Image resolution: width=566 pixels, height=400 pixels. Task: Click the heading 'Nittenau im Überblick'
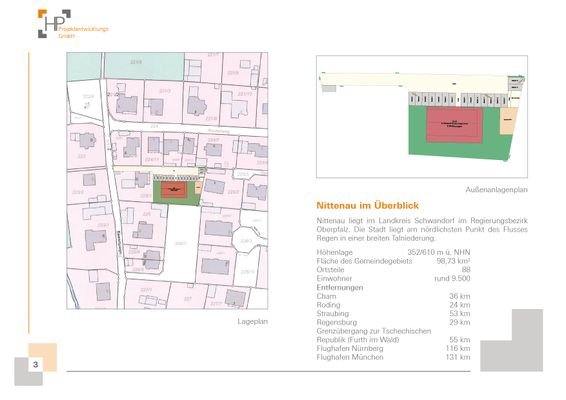(x=367, y=205)
